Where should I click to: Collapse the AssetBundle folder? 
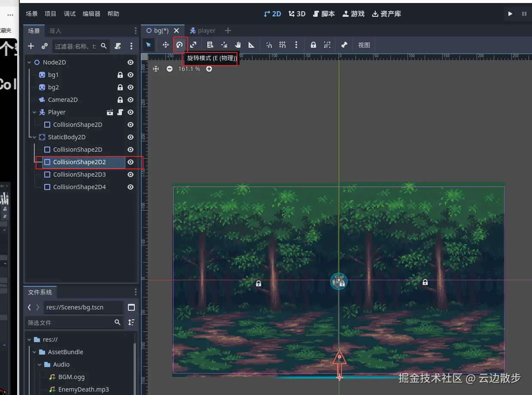pyautogui.click(x=34, y=352)
